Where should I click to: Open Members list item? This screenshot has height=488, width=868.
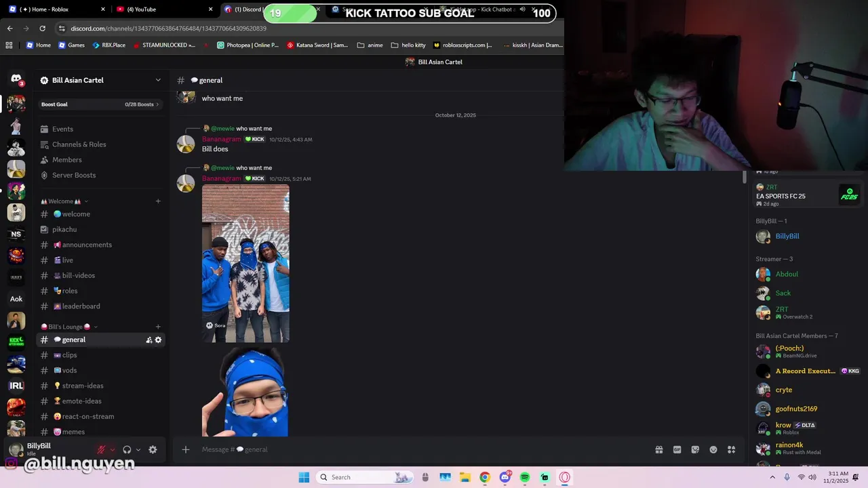point(100,160)
